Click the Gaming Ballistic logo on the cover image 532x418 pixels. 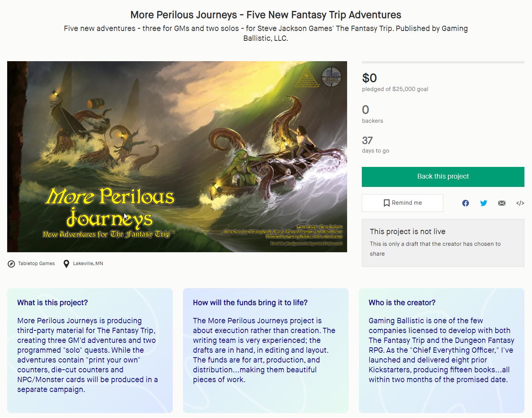tap(331, 76)
